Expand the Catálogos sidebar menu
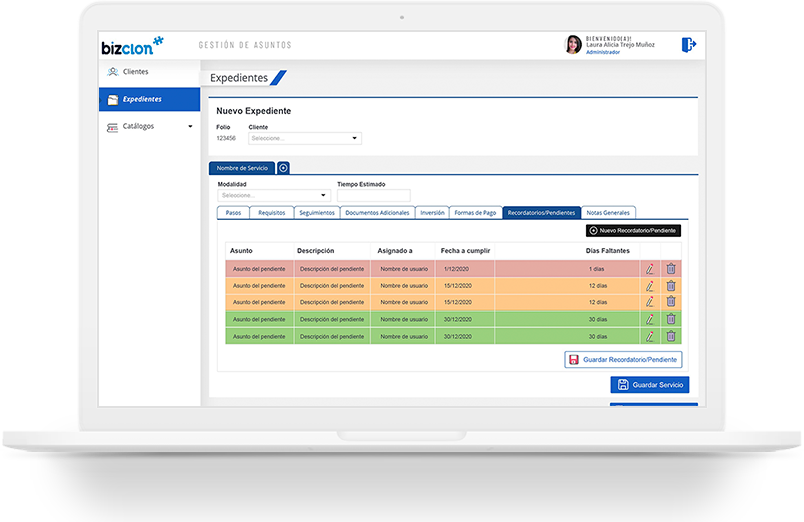 150,127
